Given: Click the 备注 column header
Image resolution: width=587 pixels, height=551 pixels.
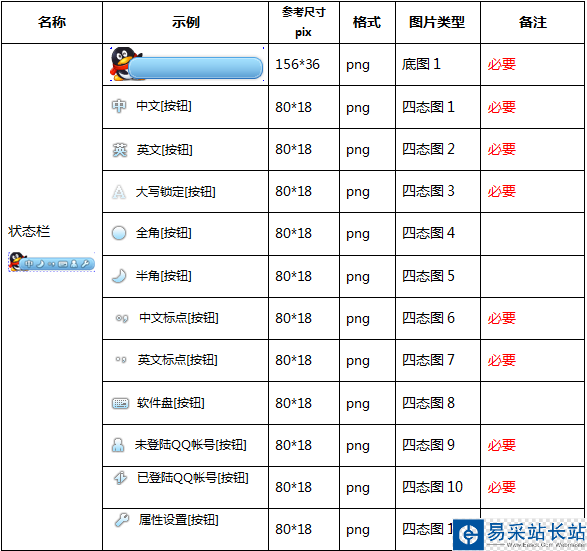Looking at the screenshot, I should 533,22.
